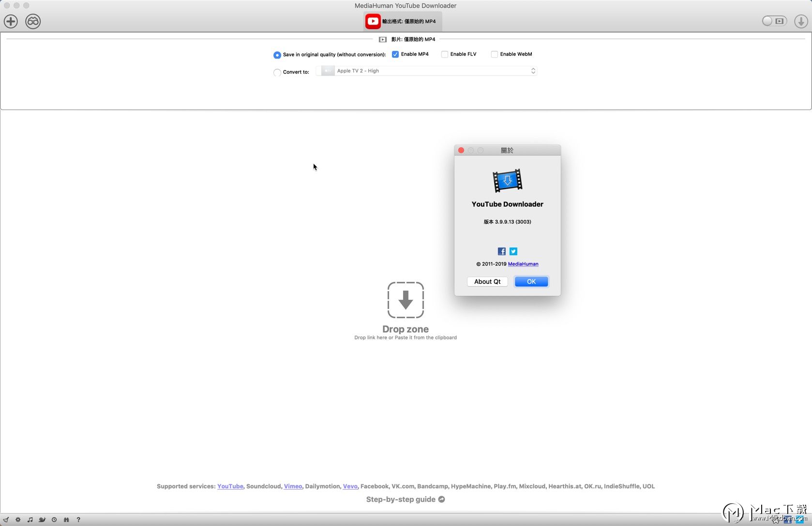Toggle the video/audio mode switch

tap(774, 21)
